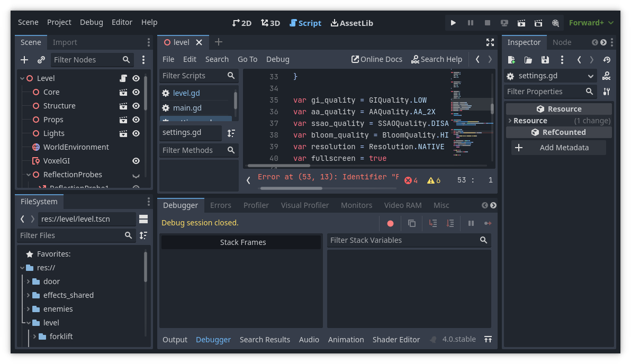Open documentation for settings.gd object
This screenshot has height=364, width=631.
[x=607, y=76]
